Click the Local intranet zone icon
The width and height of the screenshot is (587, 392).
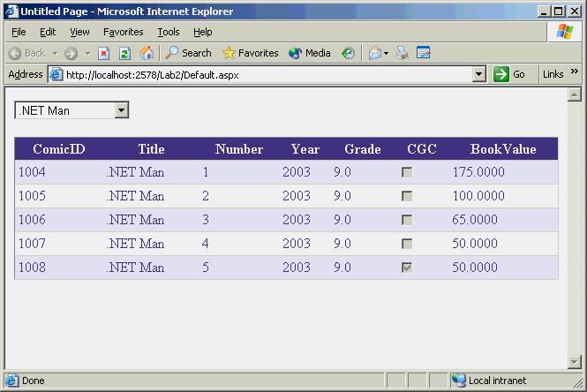pos(458,381)
